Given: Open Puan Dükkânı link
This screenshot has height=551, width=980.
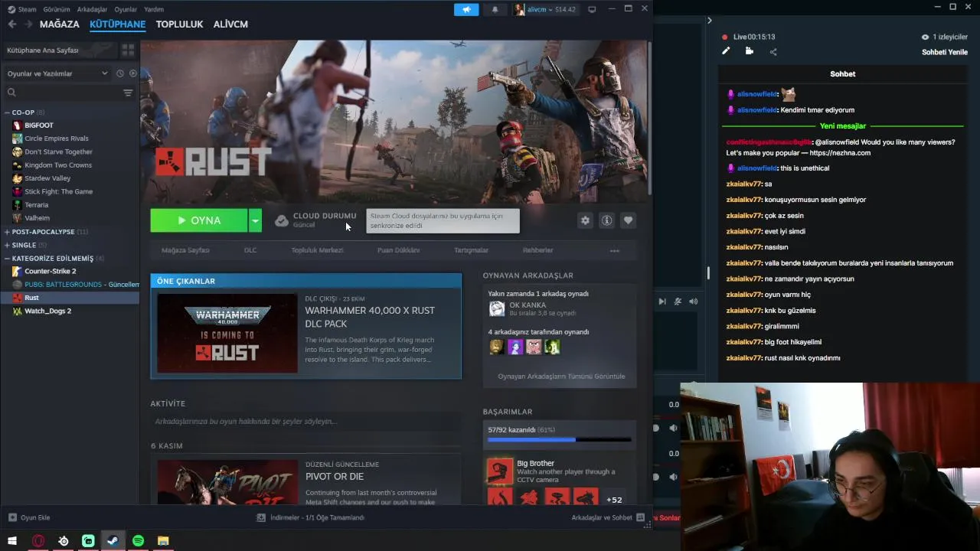Looking at the screenshot, I should (x=398, y=250).
